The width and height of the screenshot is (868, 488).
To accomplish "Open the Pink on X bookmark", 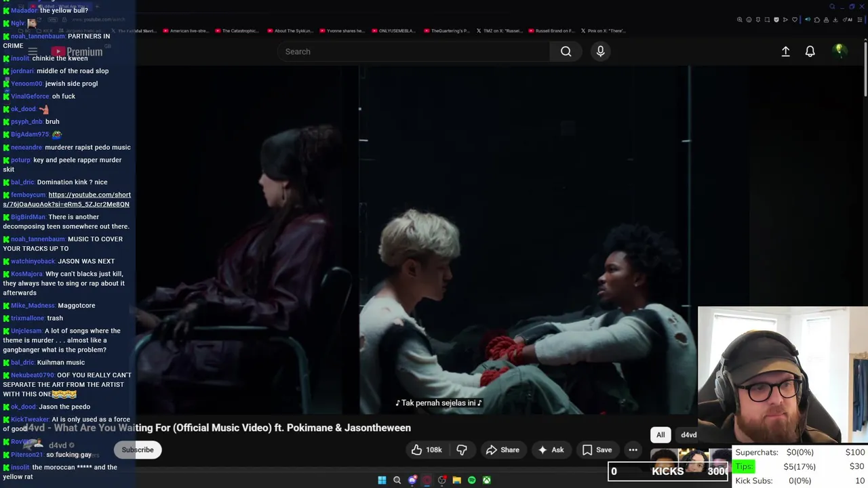I will (603, 30).
